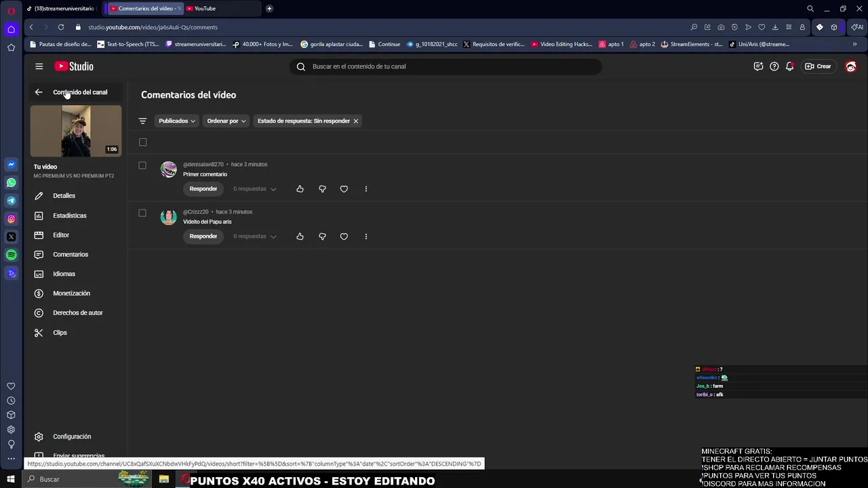
Task: Open Opera sidebar Instagram icon
Action: (x=11, y=219)
